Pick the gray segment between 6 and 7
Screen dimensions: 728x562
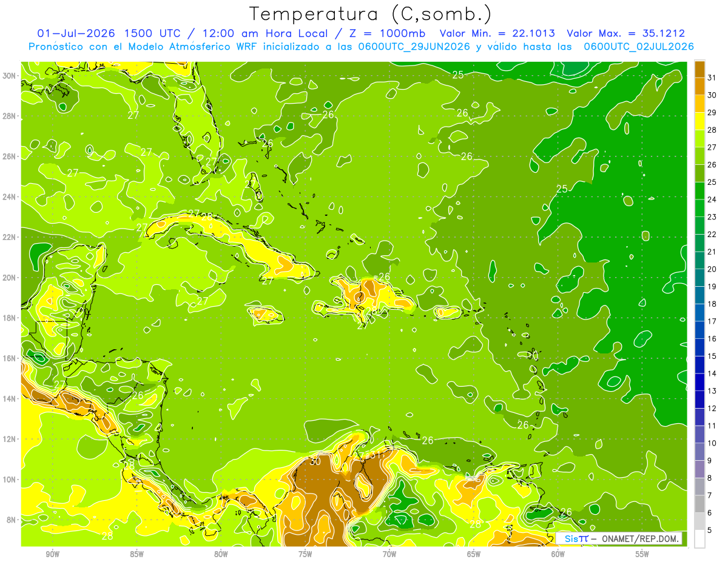click(x=699, y=504)
